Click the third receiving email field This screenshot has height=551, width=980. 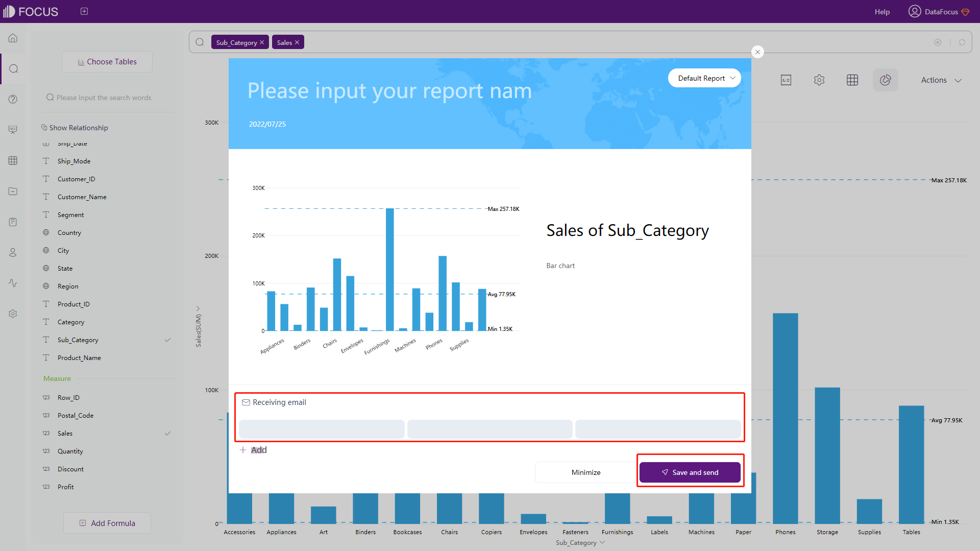(x=658, y=429)
